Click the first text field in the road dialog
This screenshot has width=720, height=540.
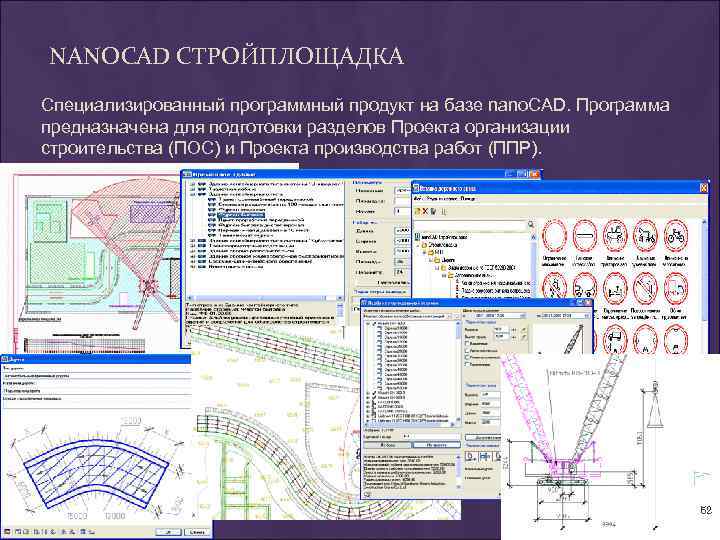click(96, 376)
